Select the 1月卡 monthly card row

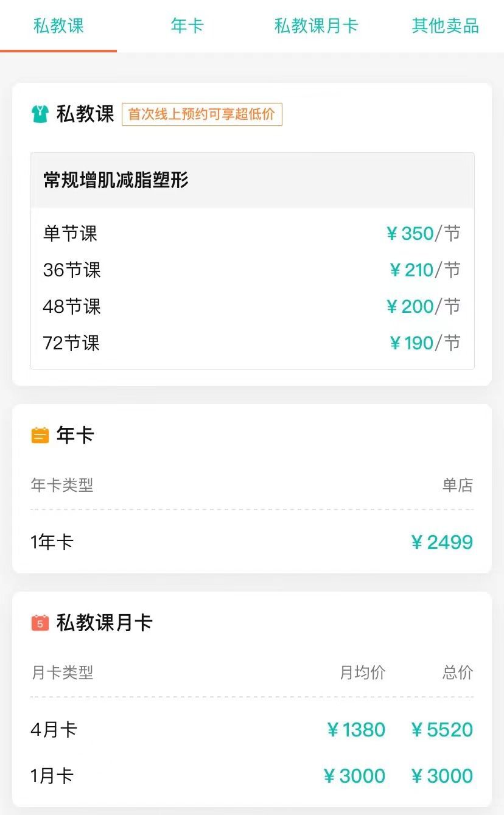(x=252, y=776)
